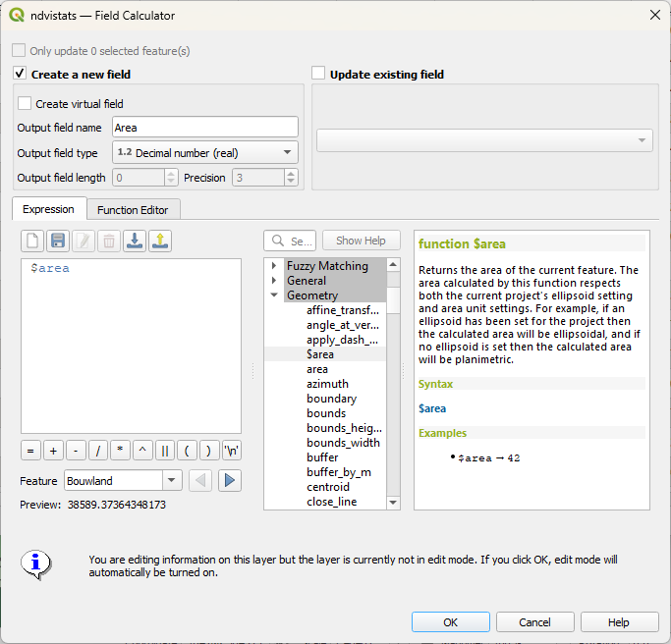Viewport: 671px width, 644px height.
Task: Increase the Precision spinner value
Action: 291,174
